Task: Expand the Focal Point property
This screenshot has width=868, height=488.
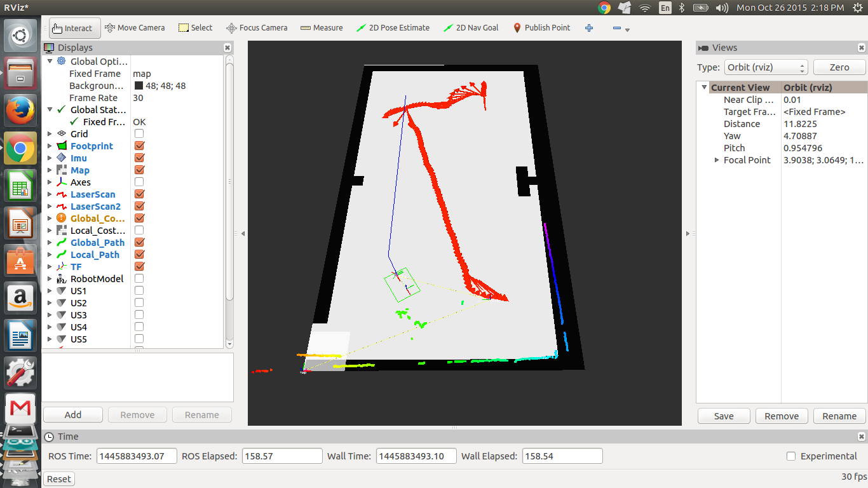Action: point(717,160)
